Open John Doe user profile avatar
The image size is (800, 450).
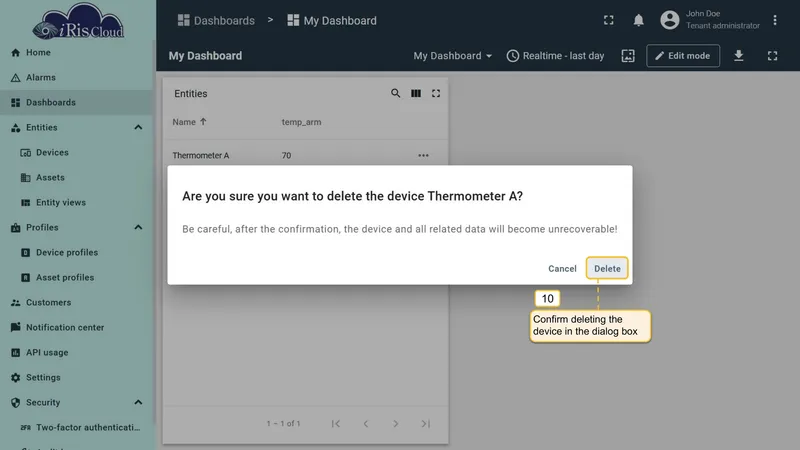tap(669, 20)
